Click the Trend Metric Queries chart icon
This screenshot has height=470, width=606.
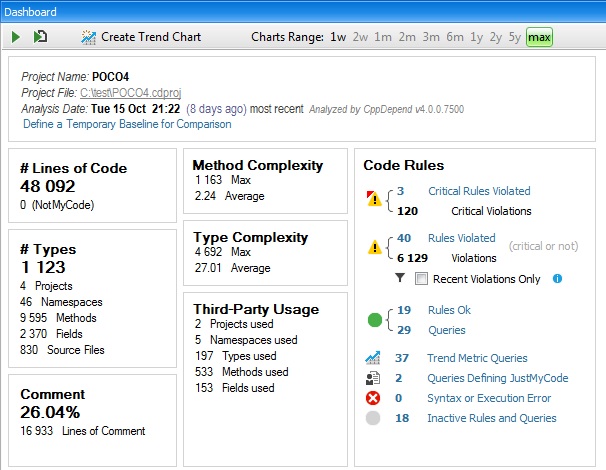click(x=373, y=358)
